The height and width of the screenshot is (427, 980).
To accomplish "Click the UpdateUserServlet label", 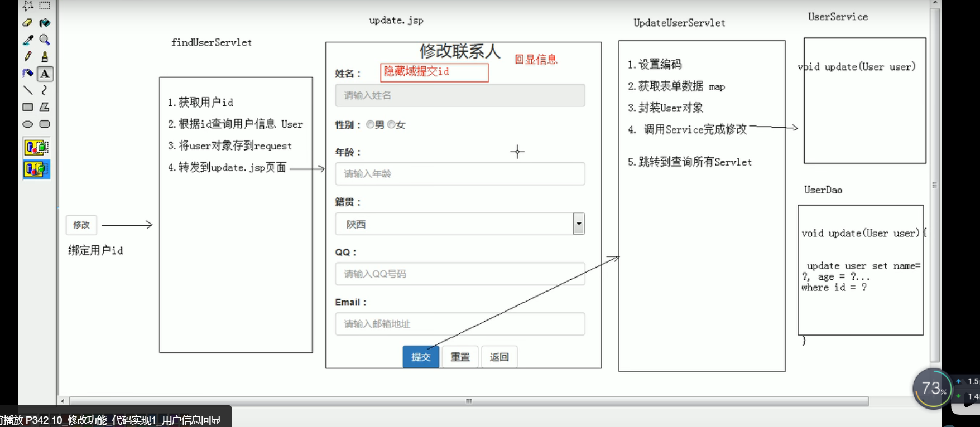I will (x=679, y=23).
